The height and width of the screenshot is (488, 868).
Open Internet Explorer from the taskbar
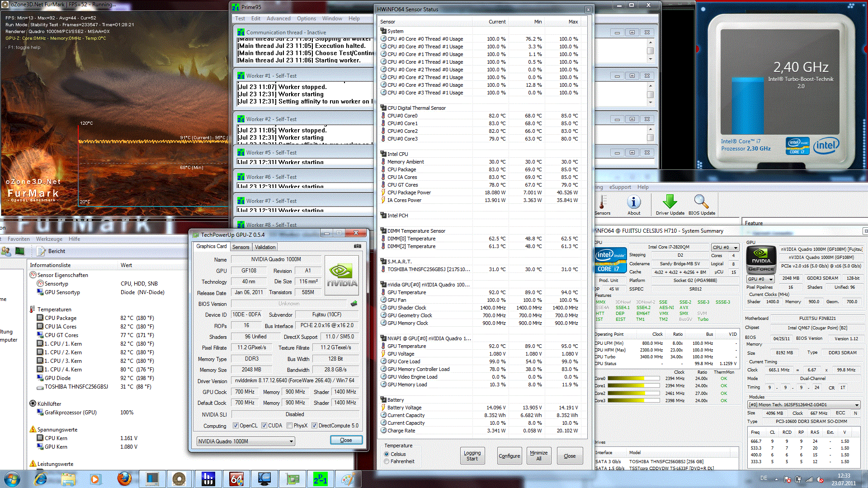pos(41,479)
